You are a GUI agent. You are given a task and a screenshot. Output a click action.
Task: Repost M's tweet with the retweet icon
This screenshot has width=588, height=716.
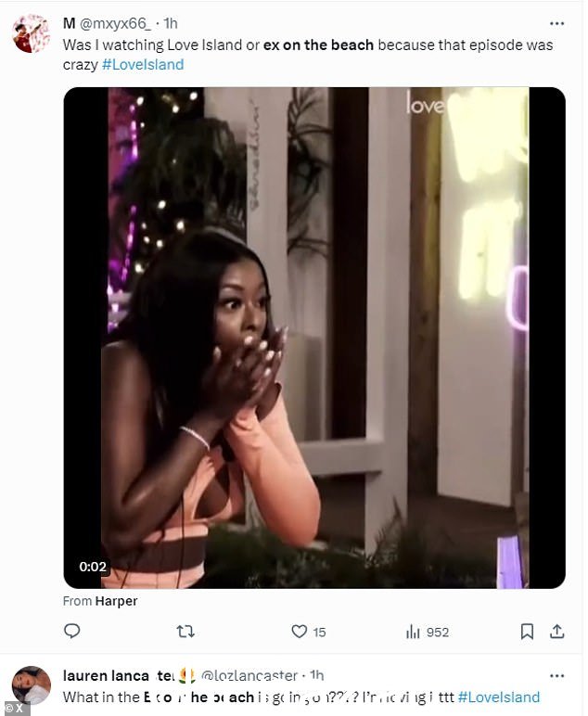tap(185, 632)
